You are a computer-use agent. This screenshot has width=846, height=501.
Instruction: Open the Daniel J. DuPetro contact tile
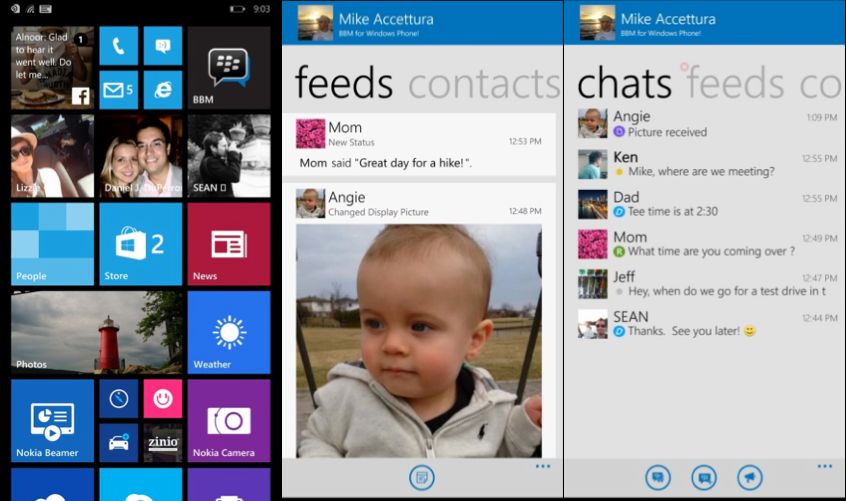[141, 156]
